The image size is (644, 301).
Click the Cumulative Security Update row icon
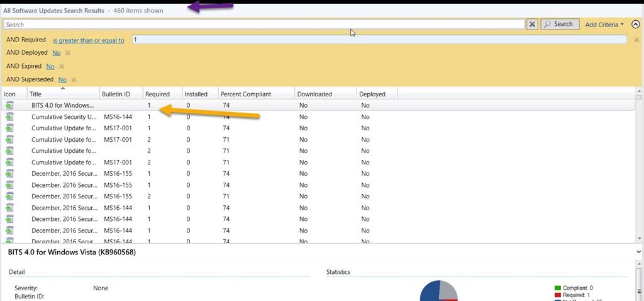[9, 116]
